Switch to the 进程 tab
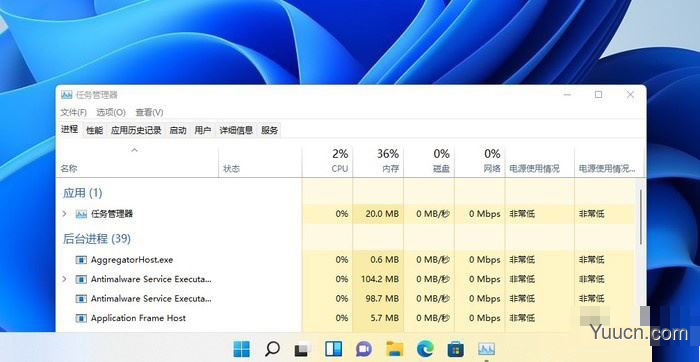700x362 pixels. point(69,129)
